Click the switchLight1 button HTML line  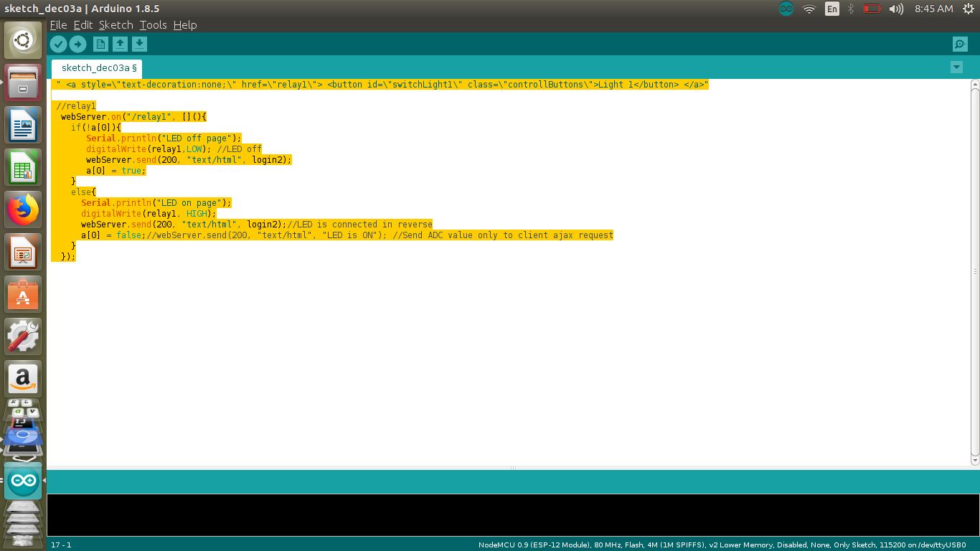[x=382, y=84]
